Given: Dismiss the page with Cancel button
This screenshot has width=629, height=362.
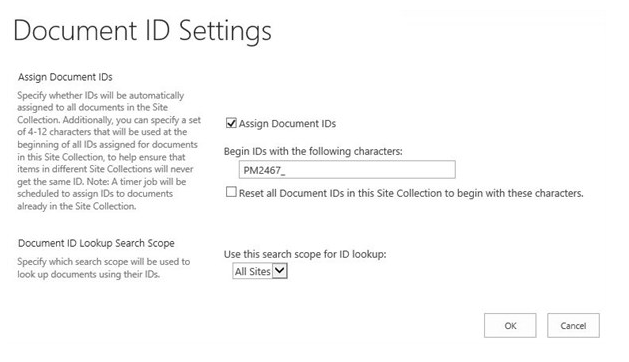Looking at the screenshot, I should (x=573, y=325).
